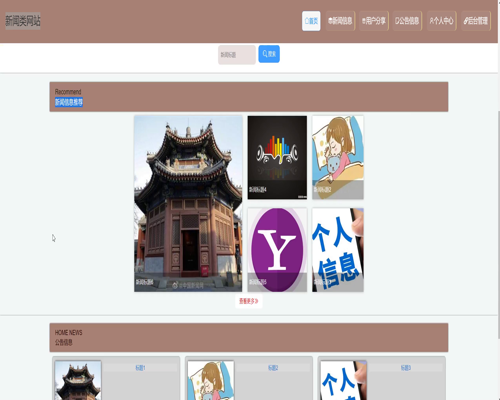Click the temple image in announcement card

click(x=78, y=380)
